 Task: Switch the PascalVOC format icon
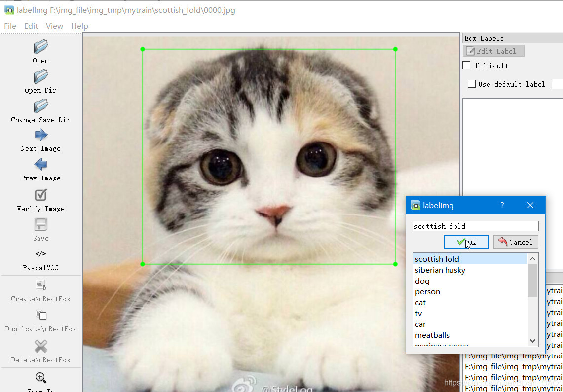pyautogui.click(x=40, y=254)
